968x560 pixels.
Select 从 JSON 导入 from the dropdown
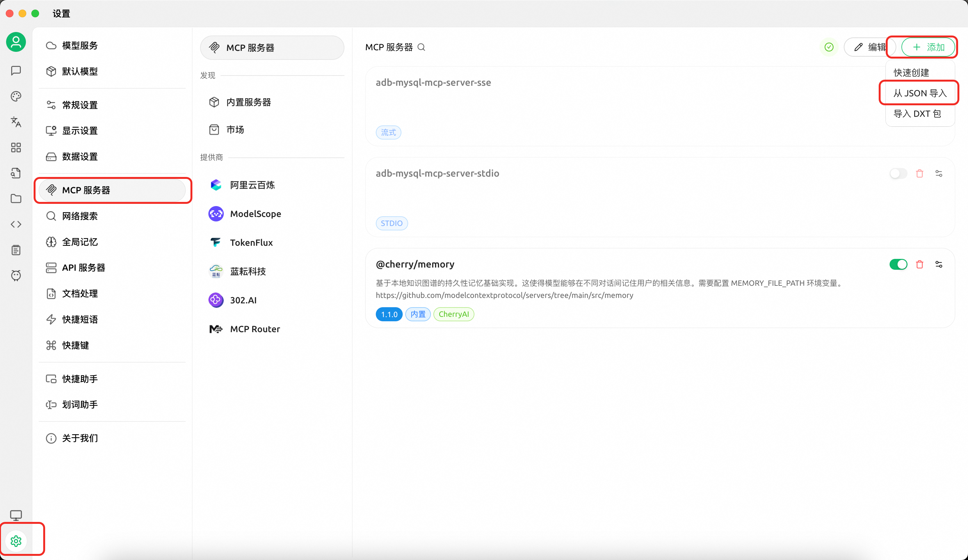pyautogui.click(x=919, y=93)
